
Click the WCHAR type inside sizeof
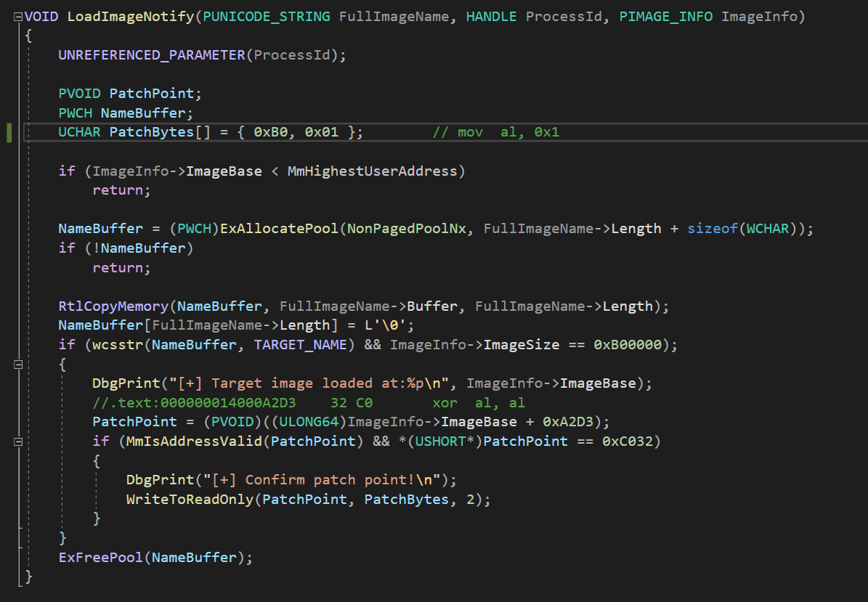(x=768, y=229)
